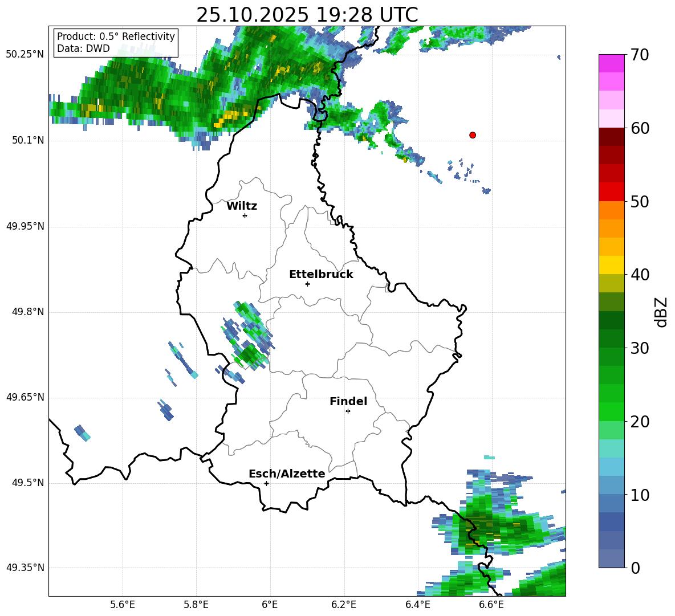Click the 10 value on the colorbar

(639, 495)
